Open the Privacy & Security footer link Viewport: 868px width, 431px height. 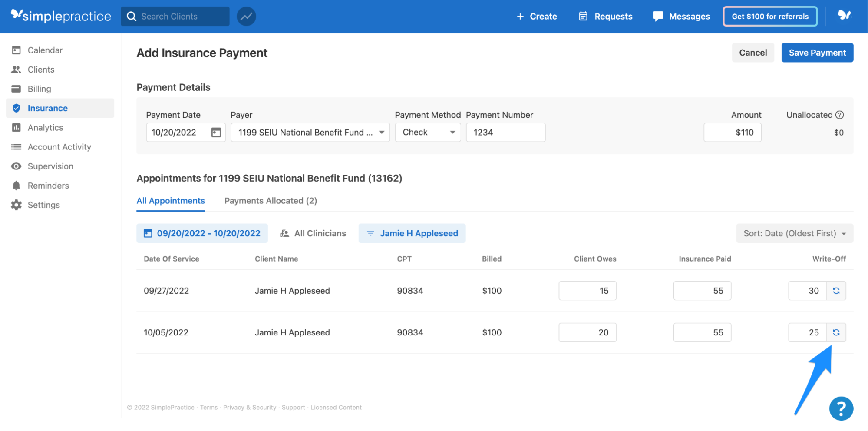[x=249, y=407]
